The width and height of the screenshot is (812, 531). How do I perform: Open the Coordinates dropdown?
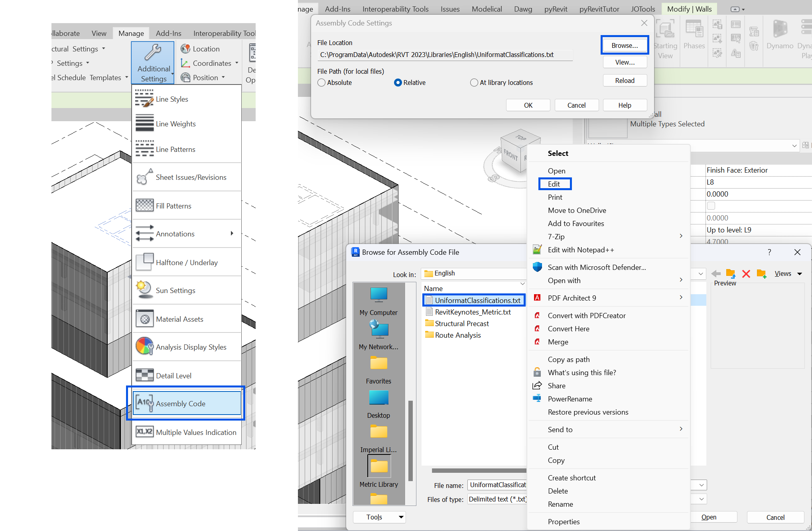(237, 63)
